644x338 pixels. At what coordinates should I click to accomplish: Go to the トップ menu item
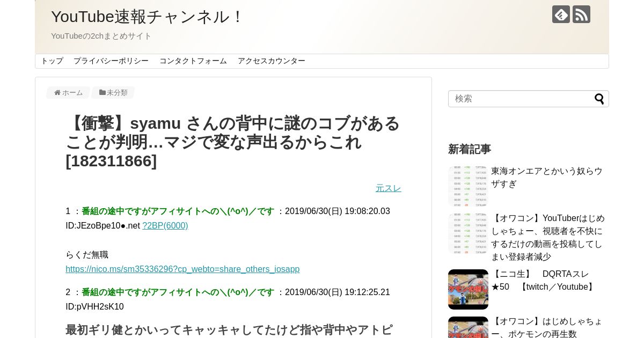tap(52, 61)
